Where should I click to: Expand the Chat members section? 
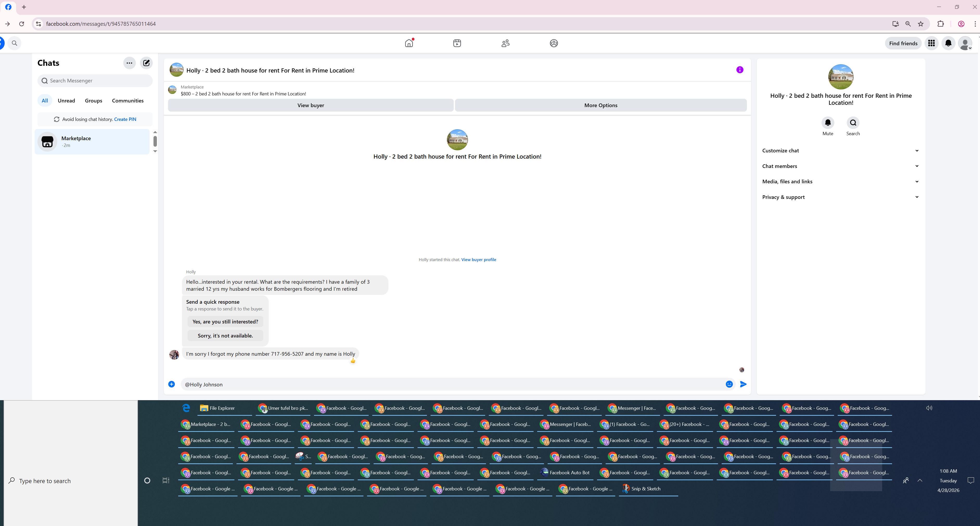[841, 166]
